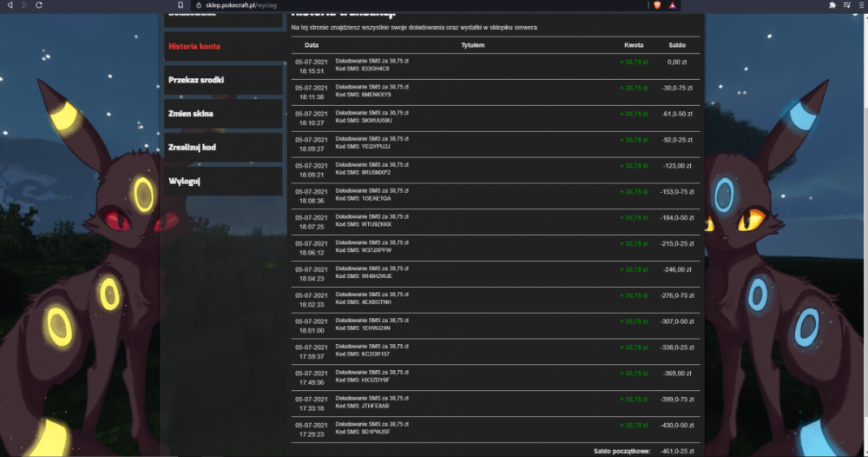The height and width of the screenshot is (457, 868).
Task: Open the Przekaz srodki sidebar item
Action: coord(223,80)
